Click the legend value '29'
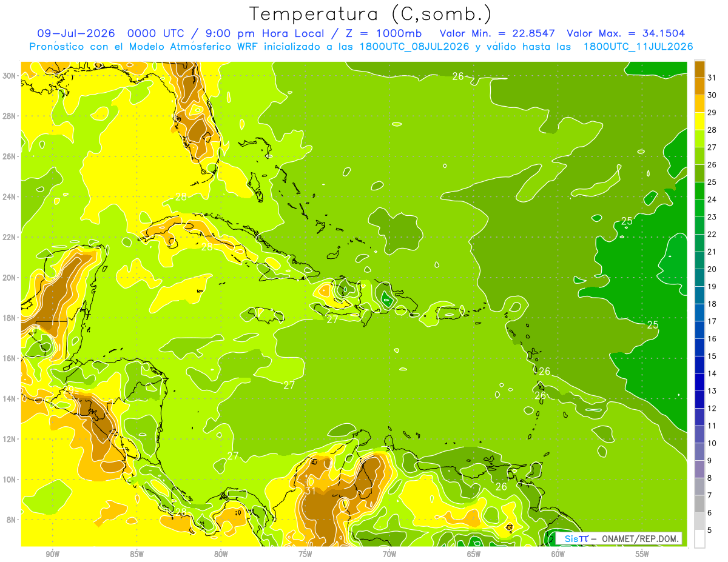The image size is (728, 562). (712, 113)
